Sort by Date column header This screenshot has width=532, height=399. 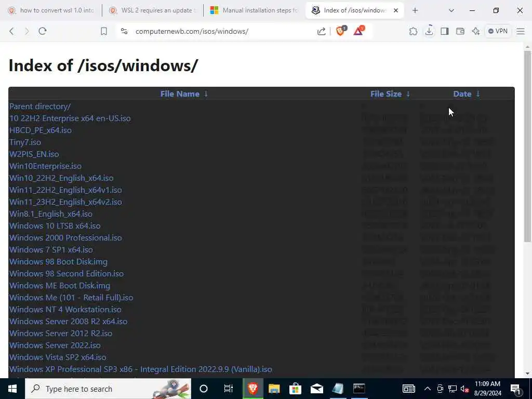tap(462, 94)
